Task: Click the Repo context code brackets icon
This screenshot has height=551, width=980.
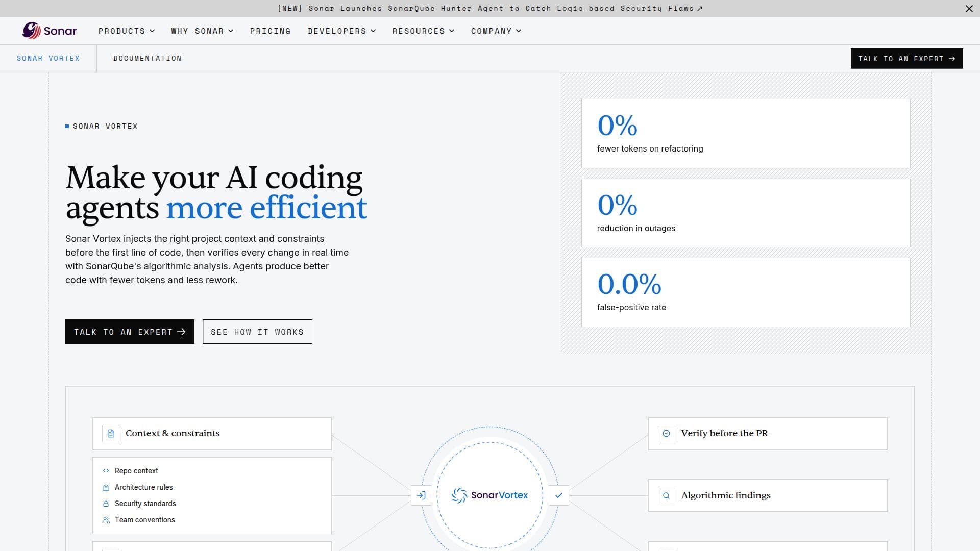Action: pos(106,471)
